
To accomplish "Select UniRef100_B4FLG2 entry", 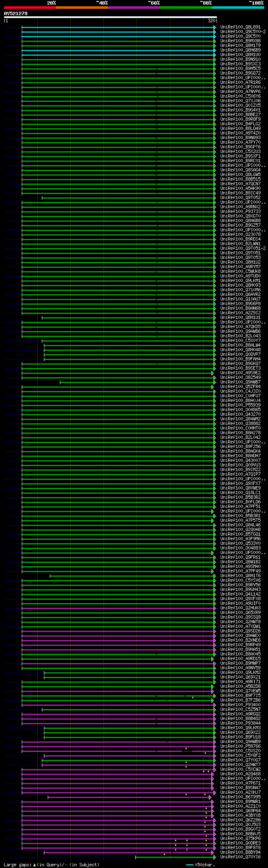I will 240,124.
